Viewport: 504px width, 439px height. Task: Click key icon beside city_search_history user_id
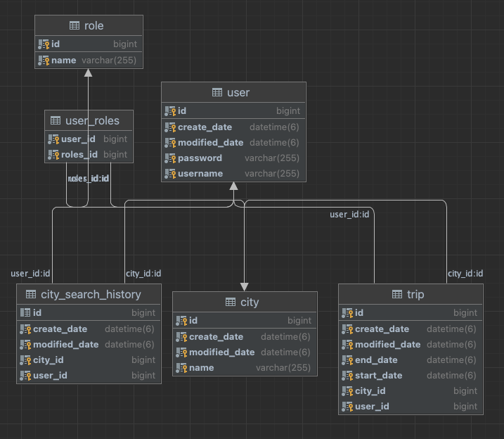point(25,376)
